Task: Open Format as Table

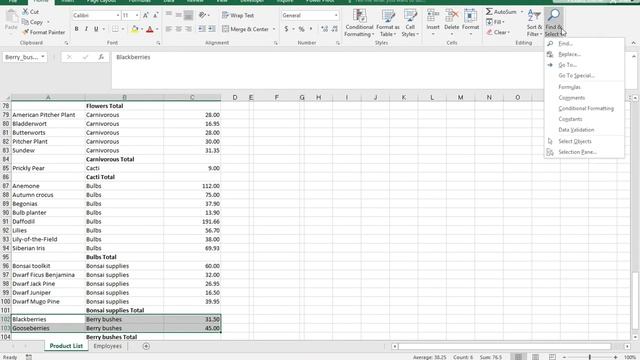Action: click(x=388, y=23)
